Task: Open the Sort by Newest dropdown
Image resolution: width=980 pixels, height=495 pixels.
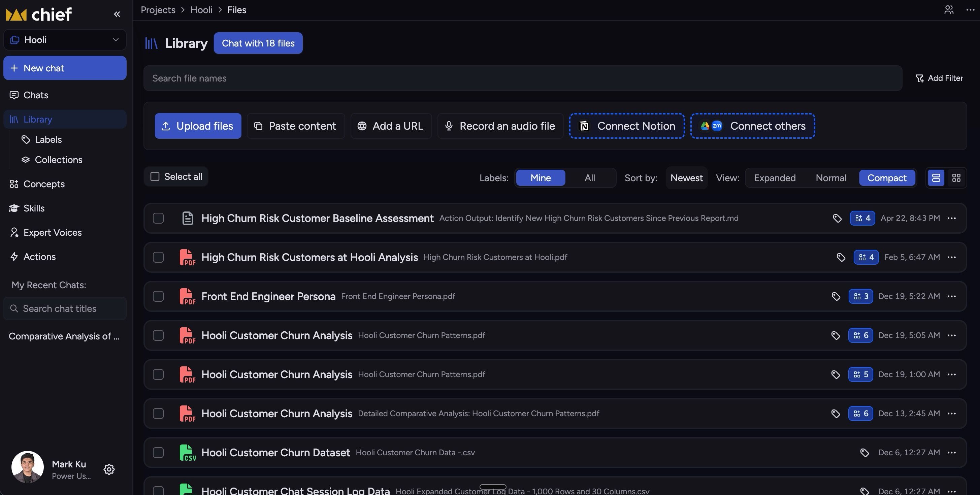Action: [686, 178]
